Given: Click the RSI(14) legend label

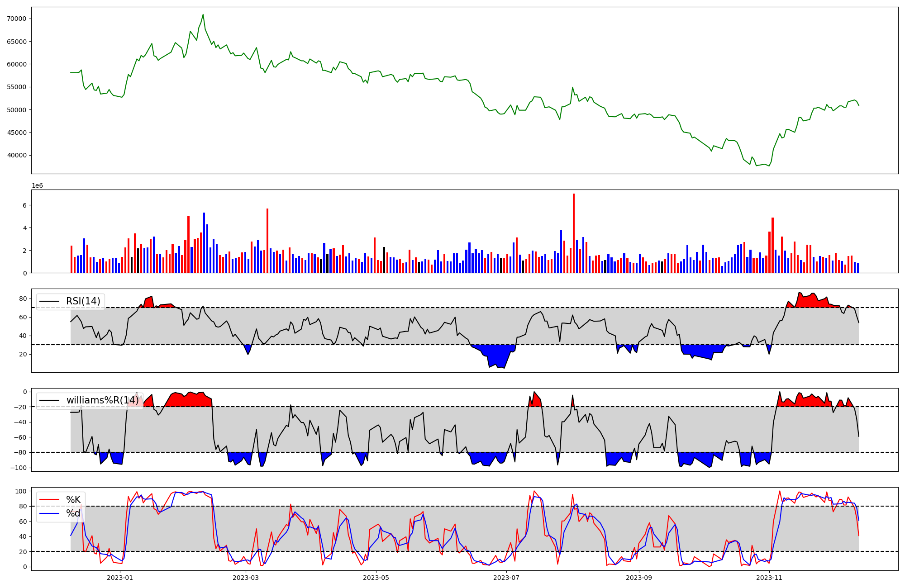Looking at the screenshot, I should point(83,301).
